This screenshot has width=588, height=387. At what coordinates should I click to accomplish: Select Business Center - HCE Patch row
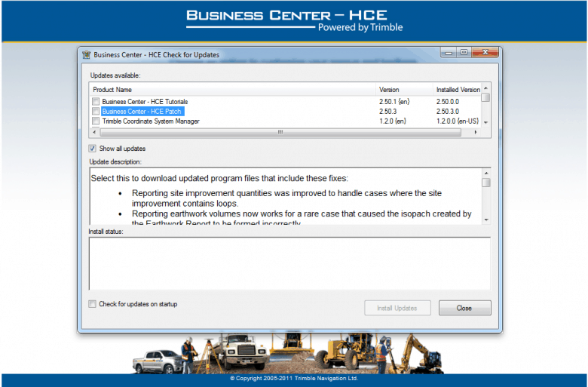pyautogui.click(x=142, y=112)
